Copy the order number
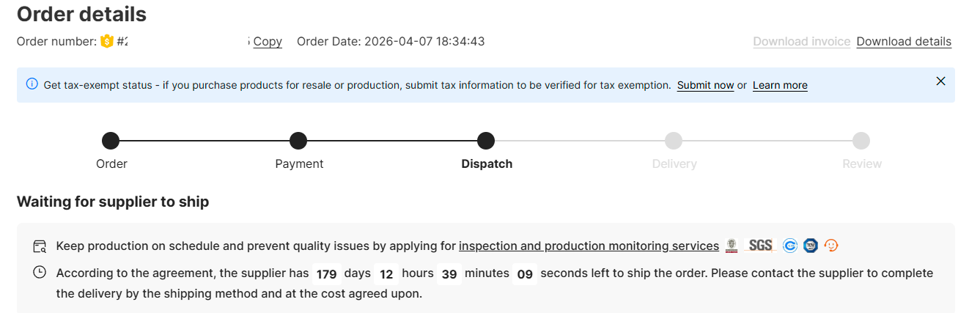This screenshot has height=313, width=980. (x=268, y=41)
